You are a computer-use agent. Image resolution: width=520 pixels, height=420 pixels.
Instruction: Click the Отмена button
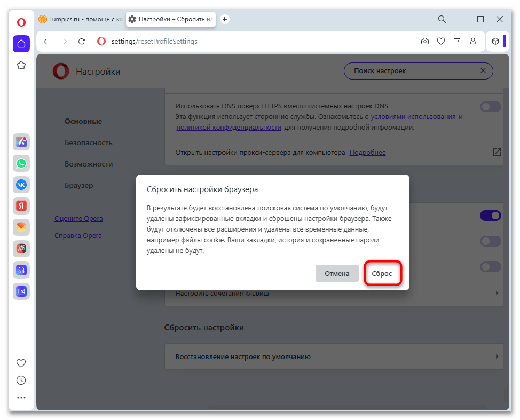[x=336, y=273]
